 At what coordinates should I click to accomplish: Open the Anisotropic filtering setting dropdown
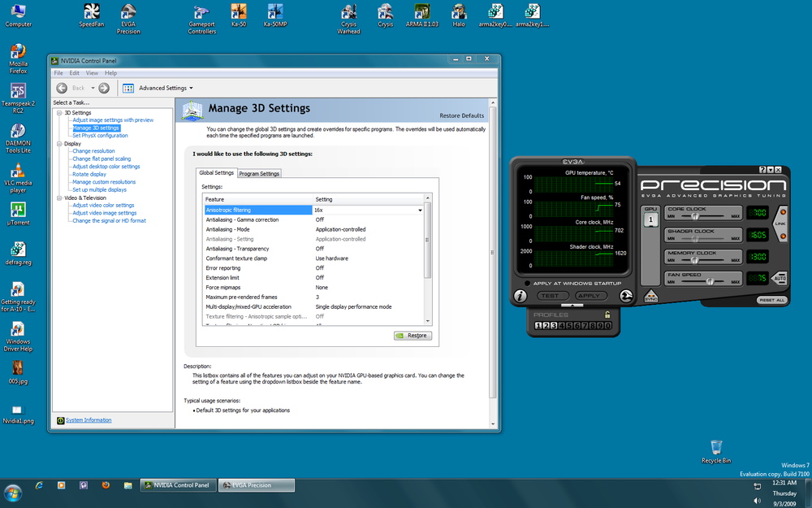point(419,210)
